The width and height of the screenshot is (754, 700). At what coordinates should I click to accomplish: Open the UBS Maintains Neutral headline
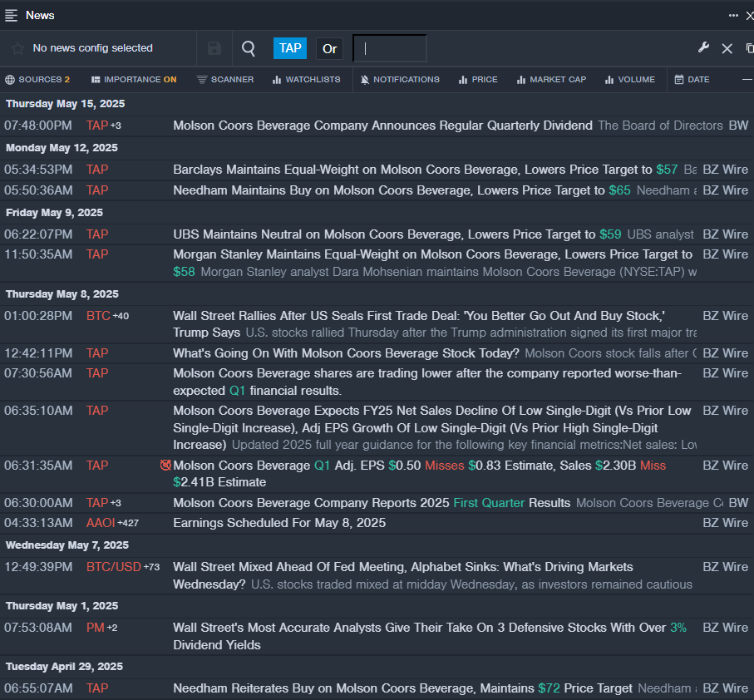(397, 234)
